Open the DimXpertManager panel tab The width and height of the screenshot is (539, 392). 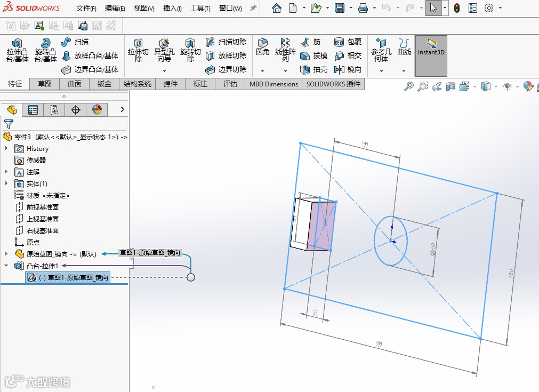pyautogui.click(x=76, y=110)
